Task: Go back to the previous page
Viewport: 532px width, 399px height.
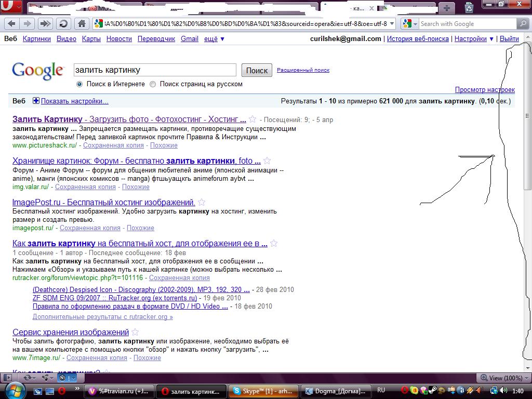Action: (x=12, y=24)
